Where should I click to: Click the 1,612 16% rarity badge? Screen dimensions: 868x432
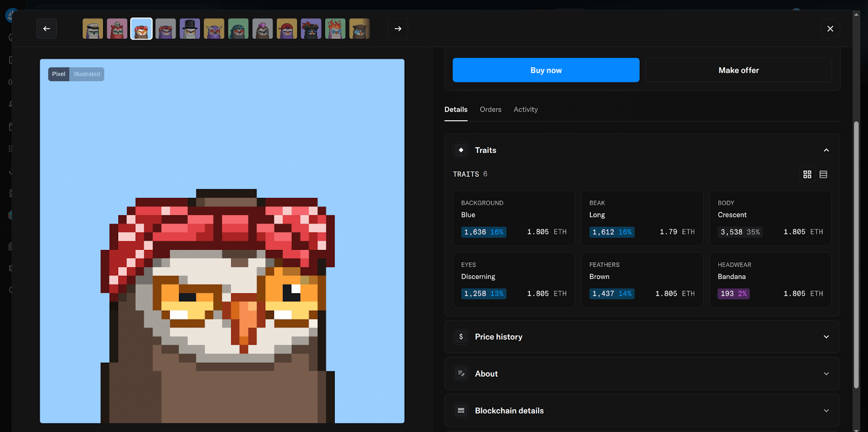point(612,232)
